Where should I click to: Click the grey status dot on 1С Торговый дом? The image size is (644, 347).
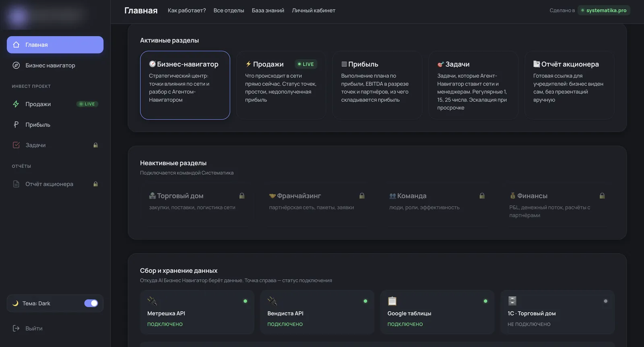605,301
